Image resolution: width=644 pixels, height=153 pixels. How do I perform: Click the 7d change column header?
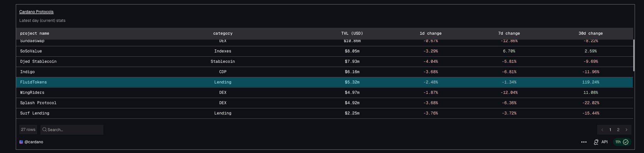(x=509, y=33)
